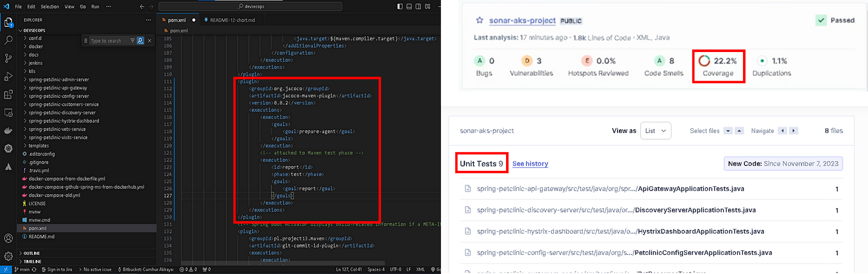Go back with the left arrow
Screen dimensions: 868x274
click(142, 7)
